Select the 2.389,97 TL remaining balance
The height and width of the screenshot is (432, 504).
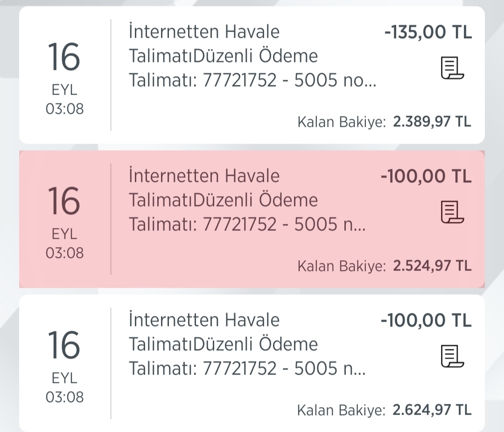pos(432,122)
